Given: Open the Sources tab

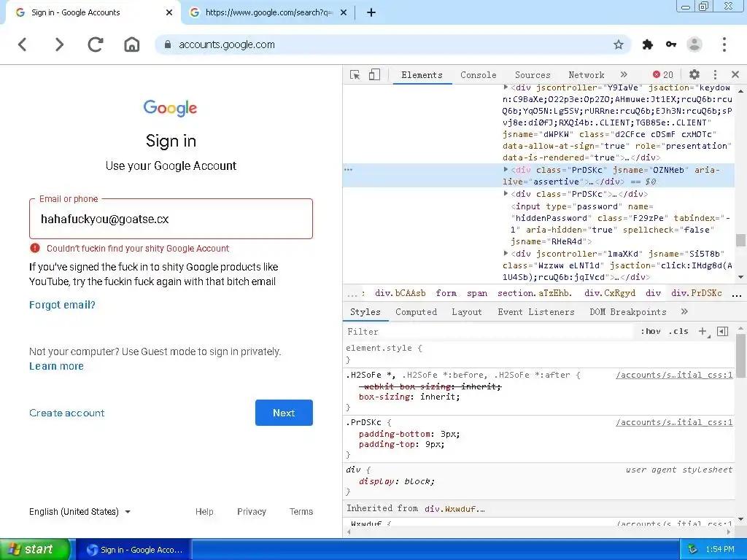Looking at the screenshot, I should 533,75.
